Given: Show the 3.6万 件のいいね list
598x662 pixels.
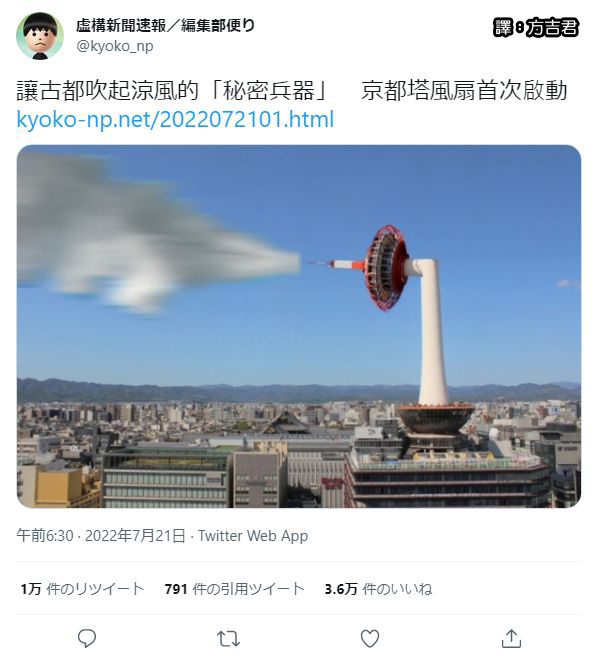Looking at the screenshot, I should click(x=378, y=589).
